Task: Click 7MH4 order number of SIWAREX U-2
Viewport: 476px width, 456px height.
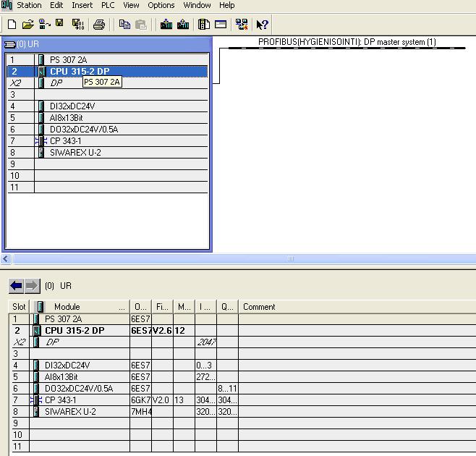Action: (141, 412)
